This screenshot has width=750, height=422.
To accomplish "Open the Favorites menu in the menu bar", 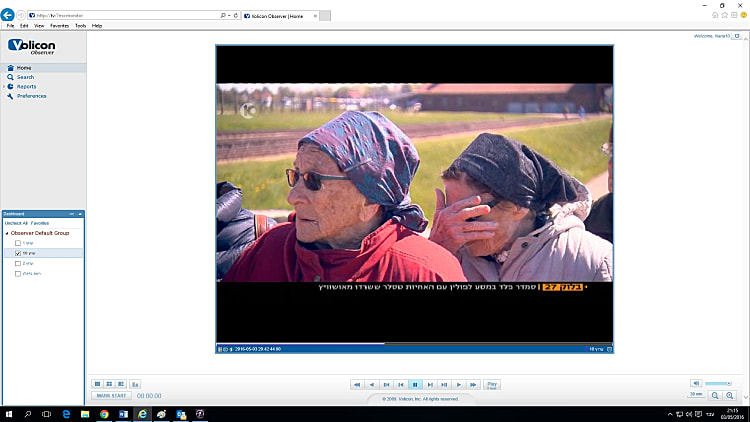I will tap(60, 25).
